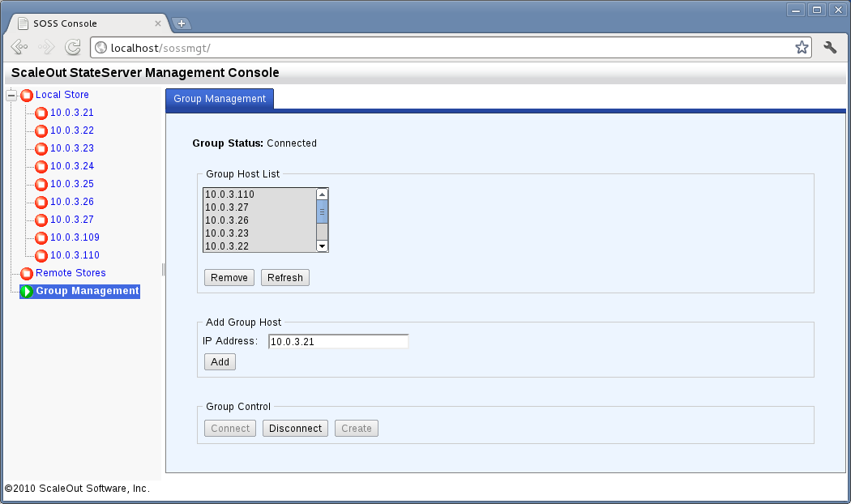Click the Remove button

(x=229, y=278)
